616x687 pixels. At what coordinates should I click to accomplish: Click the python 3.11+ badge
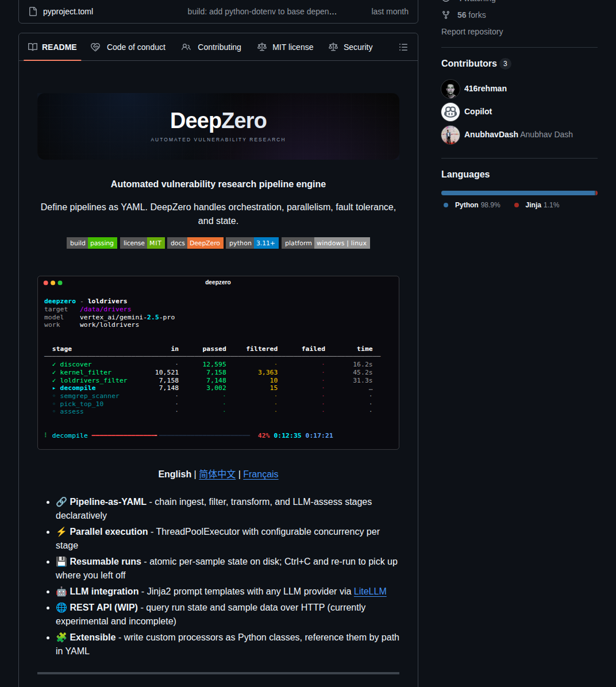252,243
